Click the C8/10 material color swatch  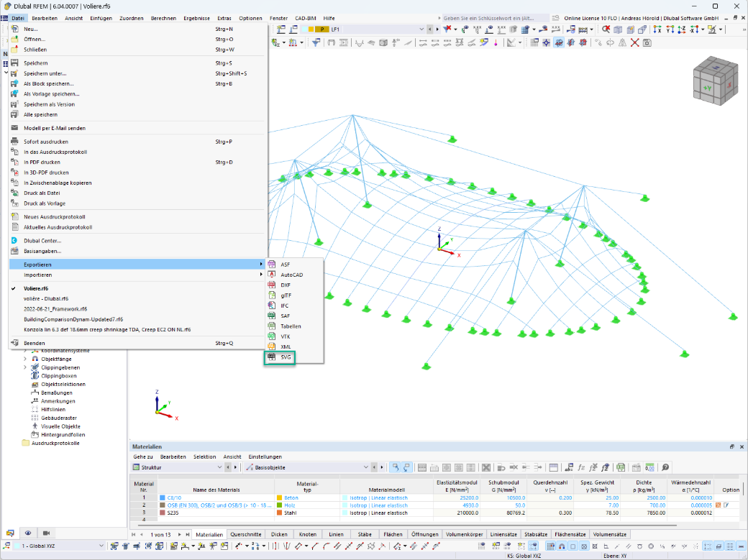click(163, 498)
